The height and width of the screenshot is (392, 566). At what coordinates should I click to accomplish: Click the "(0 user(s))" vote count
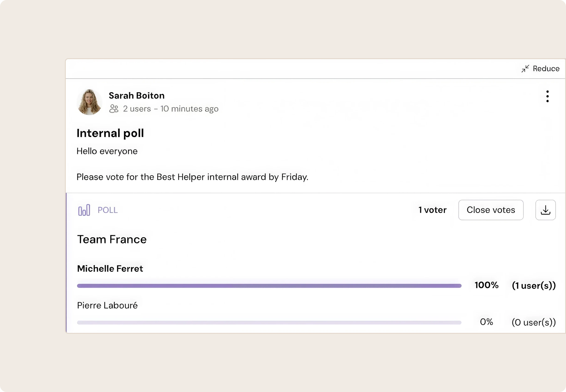click(534, 323)
